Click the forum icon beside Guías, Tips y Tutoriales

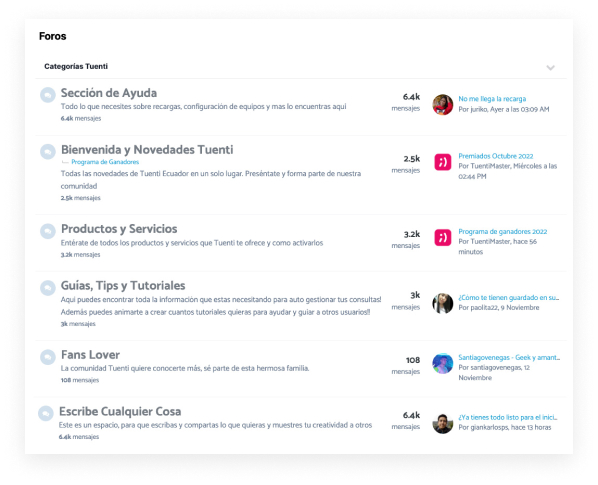tap(48, 288)
